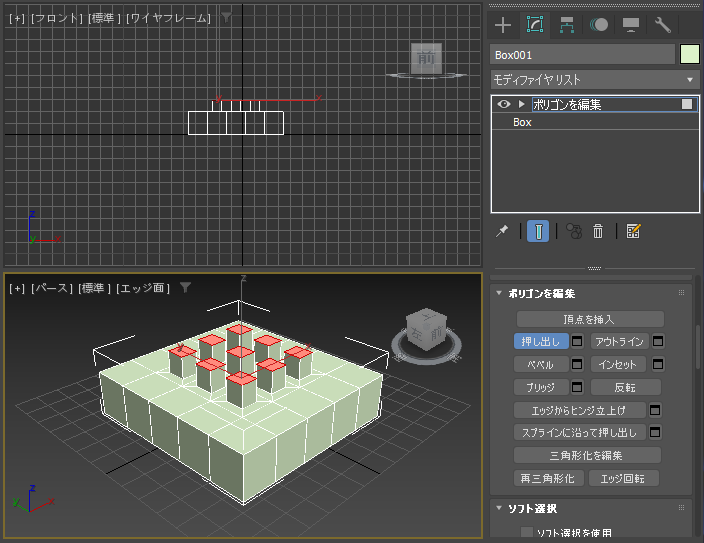Click the アウトライン button
The image size is (704, 543).
pyautogui.click(x=619, y=341)
